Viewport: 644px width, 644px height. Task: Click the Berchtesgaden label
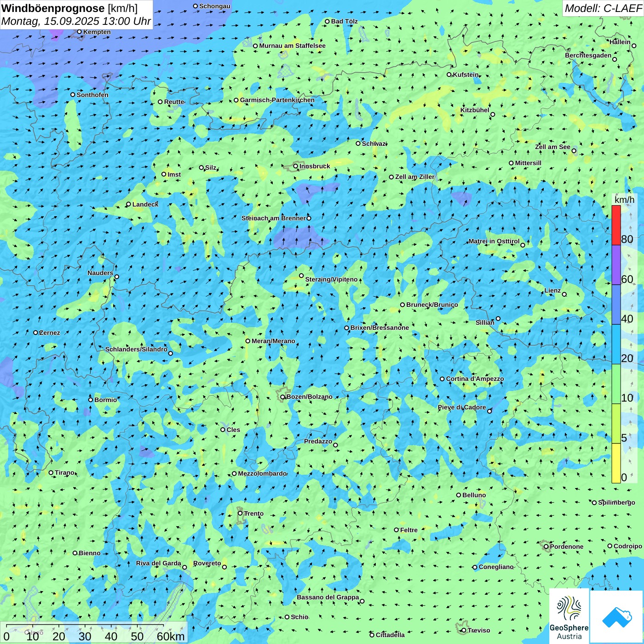click(x=588, y=55)
